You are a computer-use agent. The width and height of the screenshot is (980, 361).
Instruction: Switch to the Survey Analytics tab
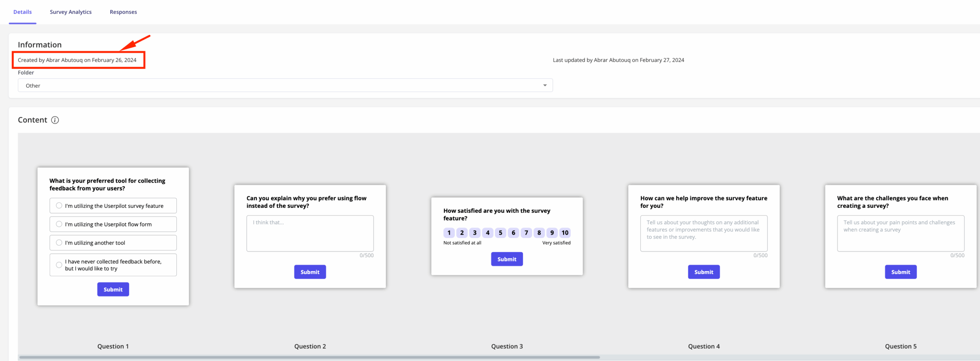pos(70,12)
